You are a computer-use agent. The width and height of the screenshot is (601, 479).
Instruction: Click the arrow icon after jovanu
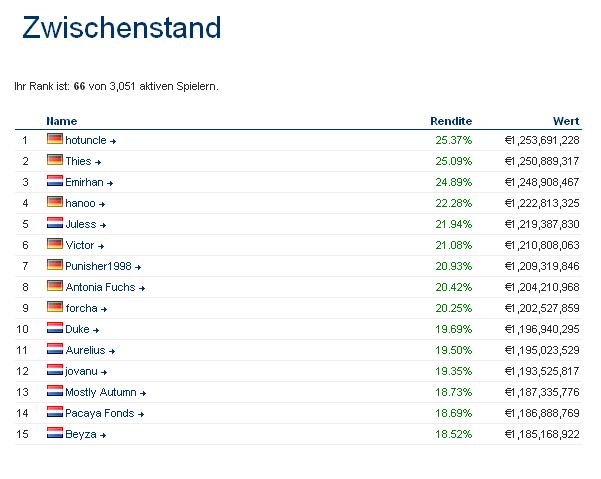[x=104, y=372]
